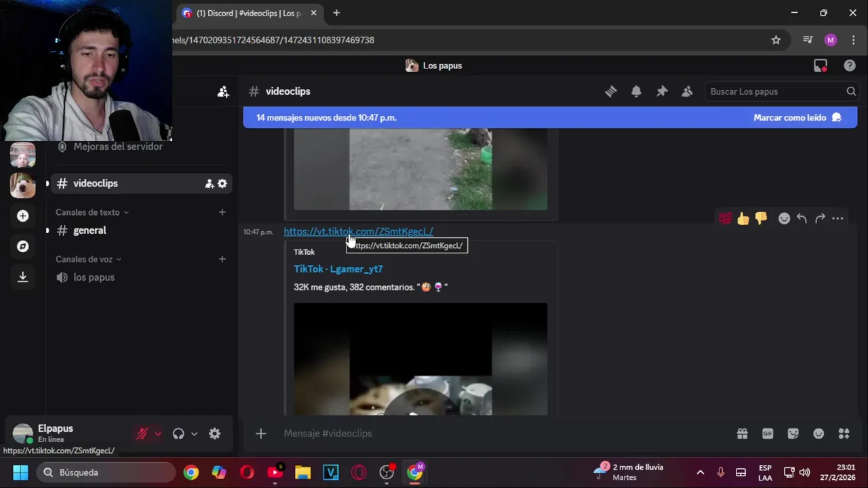This screenshot has height=488, width=868.
Task: Bookmark page with star icon
Action: (x=776, y=40)
